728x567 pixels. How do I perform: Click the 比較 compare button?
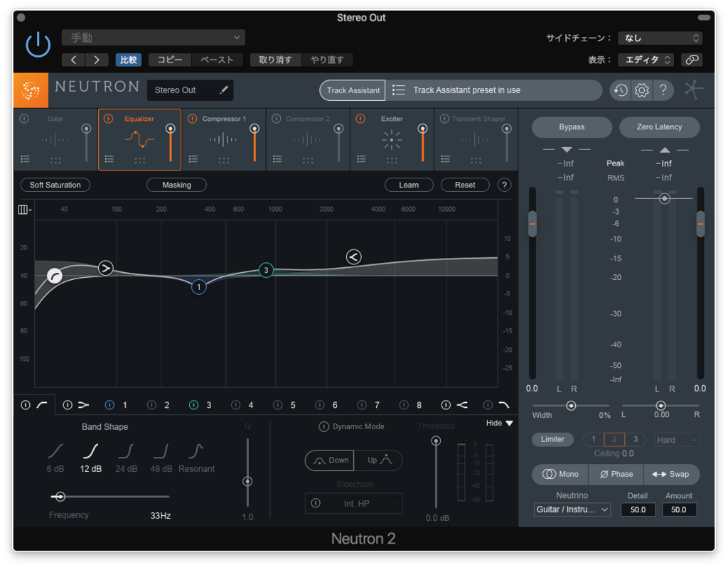[x=129, y=60]
